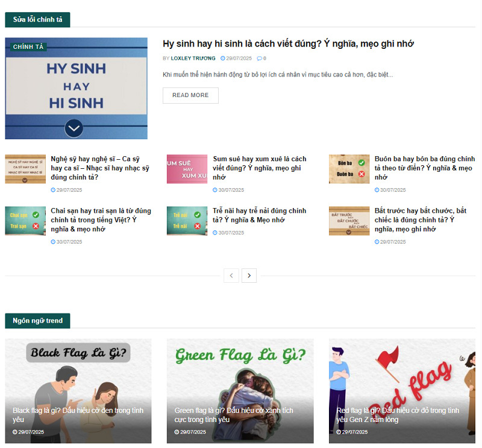Open Buôn ba hay bôn ba thumbnail
The width and height of the screenshot is (482, 448).
click(349, 169)
